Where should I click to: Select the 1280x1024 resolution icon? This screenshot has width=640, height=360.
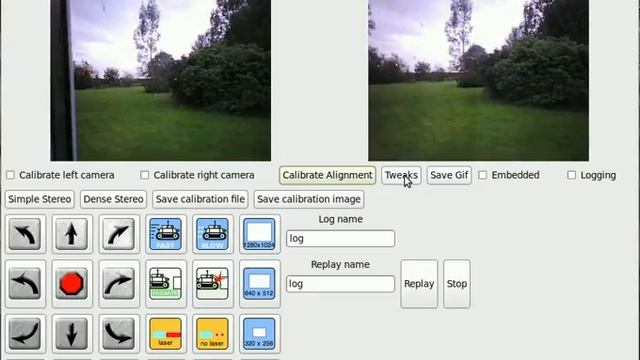(x=260, y=234)
